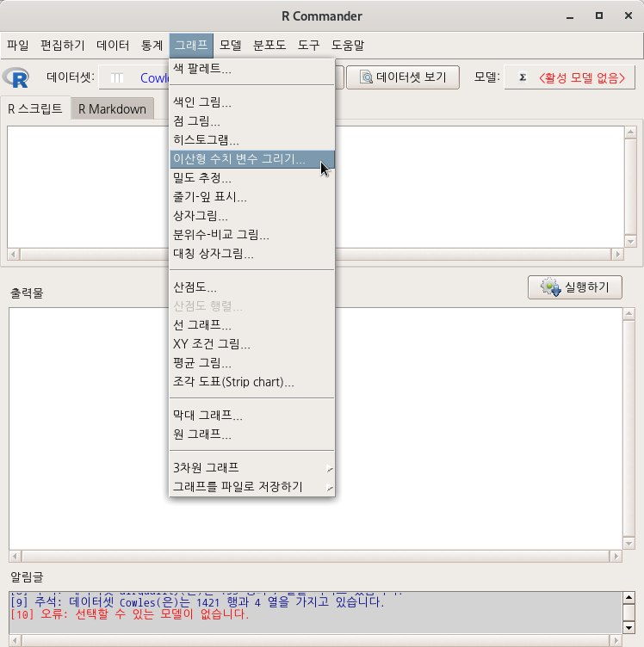Image resolution: width=644 pixels, height=647 pixels.
Task: Choose 히스토그램... from the graph menu
Action: click(251, 140)
